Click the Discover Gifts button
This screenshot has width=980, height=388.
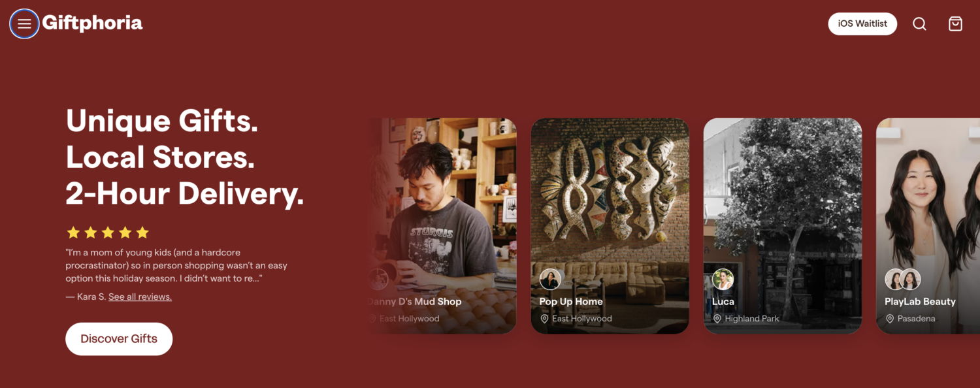click(119, 339)
